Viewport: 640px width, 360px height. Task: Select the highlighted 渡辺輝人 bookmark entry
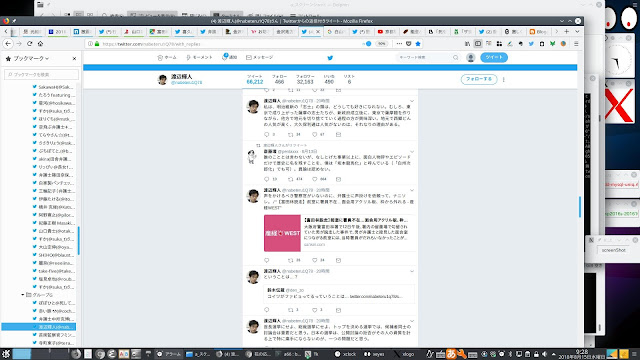(39, 327)
